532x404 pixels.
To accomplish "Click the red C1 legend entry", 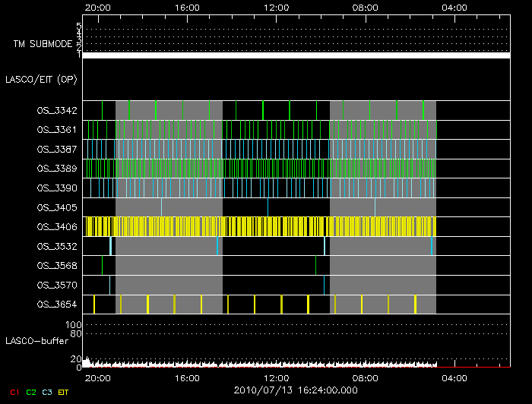I will pos(14,392).
